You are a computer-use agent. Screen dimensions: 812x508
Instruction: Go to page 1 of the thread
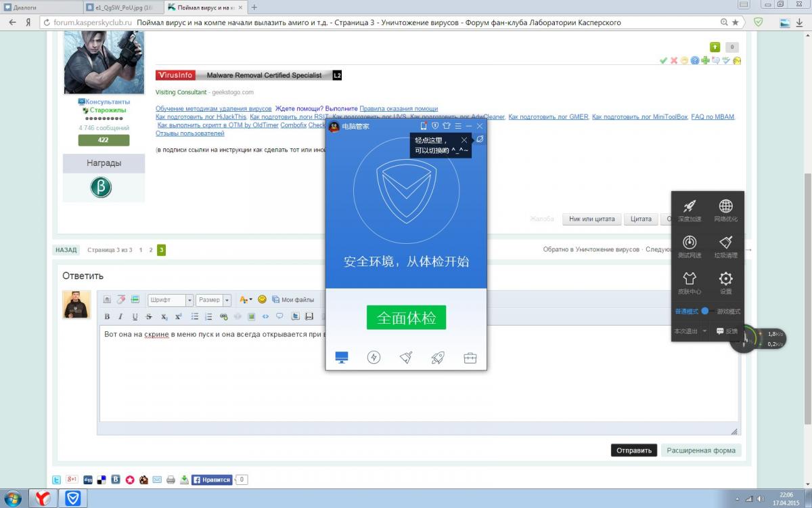click(x=141, y=250)
